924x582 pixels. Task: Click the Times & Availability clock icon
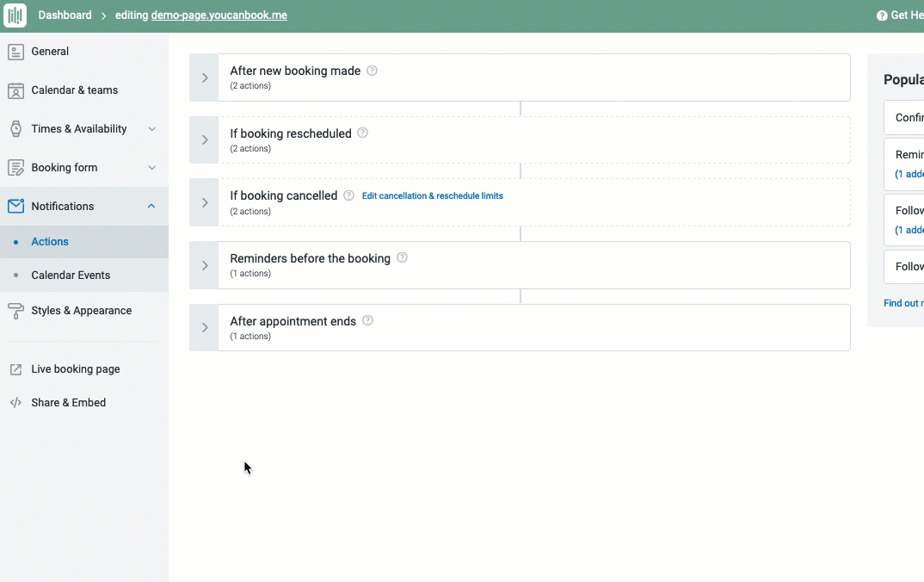point(15,128)
